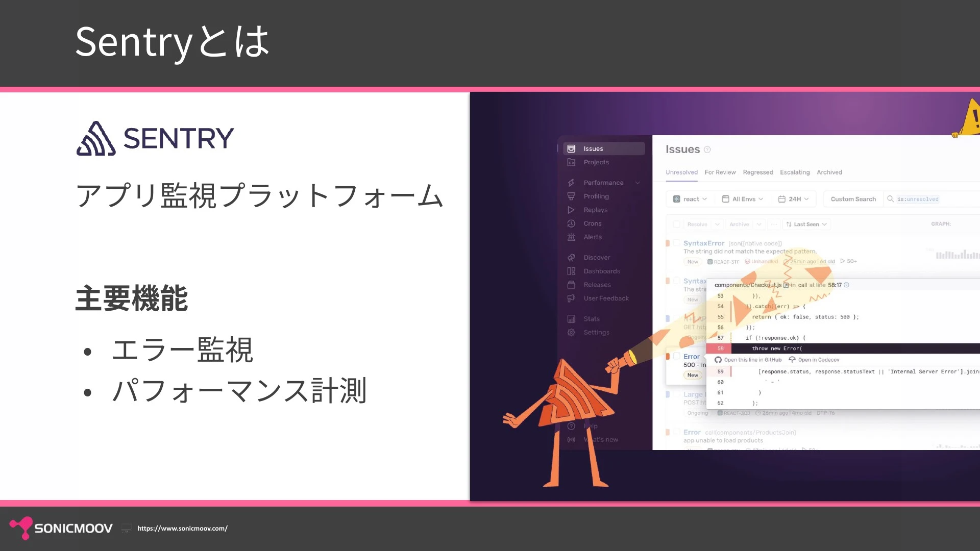Open the Settings gear icon
The height and width of the screenshot is (551, 980).
tap(571, 333)
